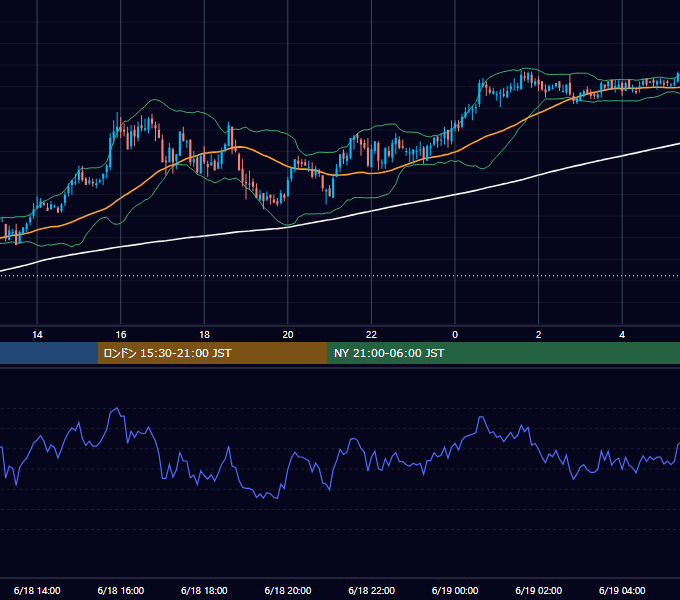Click the 6/18 14:00 date label
680x600 pixels.
point(37,590)
